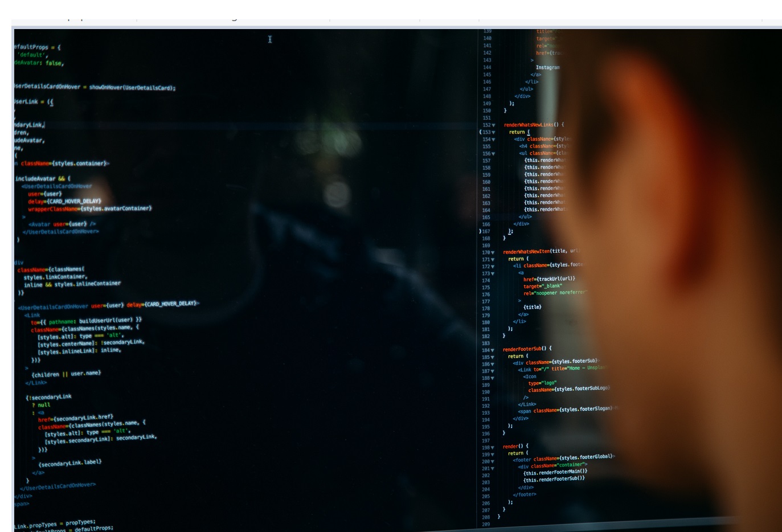Collapse the fold arrow at line 170
Screen dimensions: 782x532
[493, 252]
